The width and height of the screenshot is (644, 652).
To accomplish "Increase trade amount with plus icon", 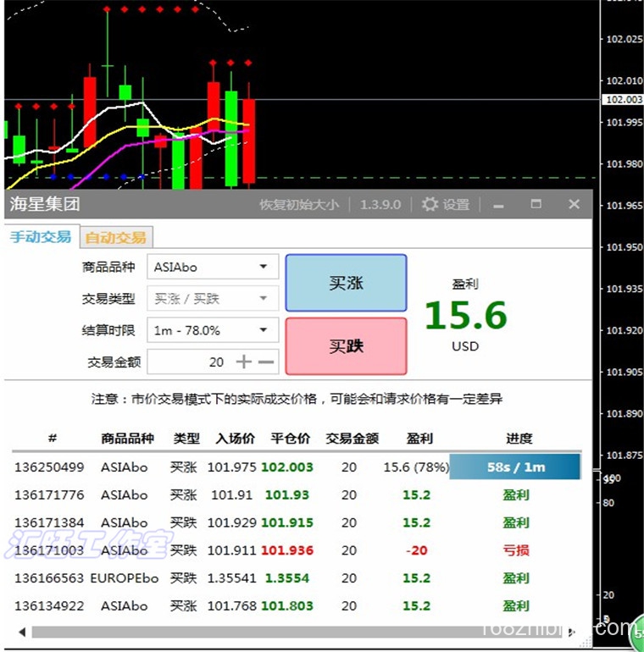I will 244,362.
